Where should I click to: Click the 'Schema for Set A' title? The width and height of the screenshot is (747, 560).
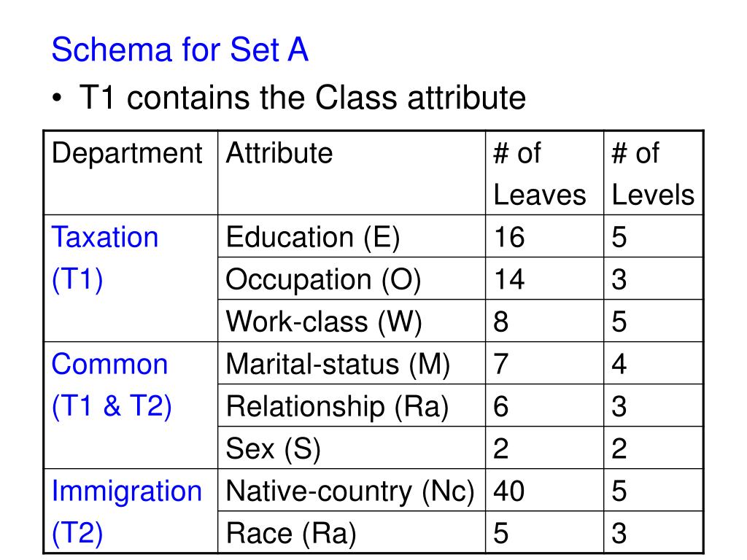pyautogui.click(x=179, y=50)
